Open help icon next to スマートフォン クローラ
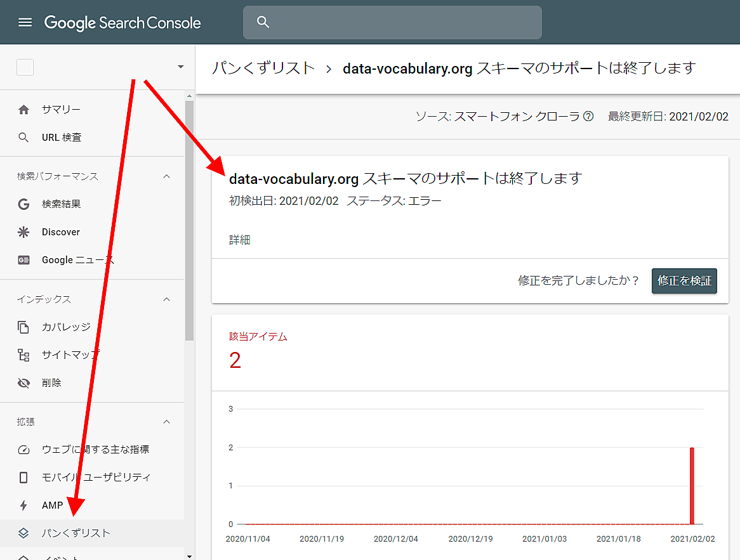740x560 pixels. pos(588,117)
